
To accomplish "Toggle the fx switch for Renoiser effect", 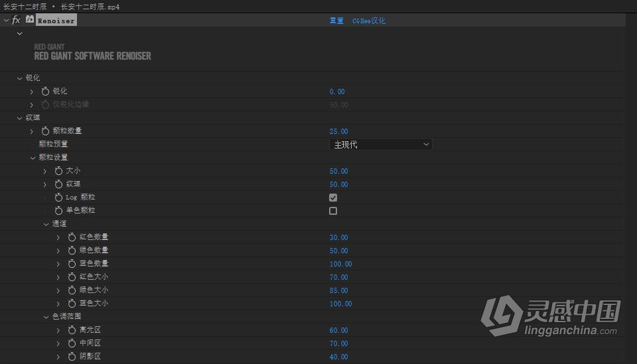I will click(x=16, y=20).
